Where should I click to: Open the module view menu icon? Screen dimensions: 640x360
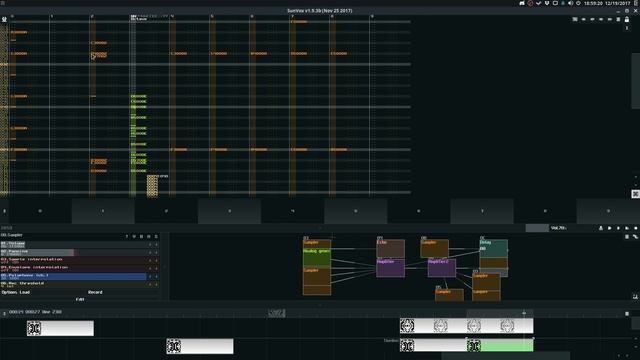[627, 237]
